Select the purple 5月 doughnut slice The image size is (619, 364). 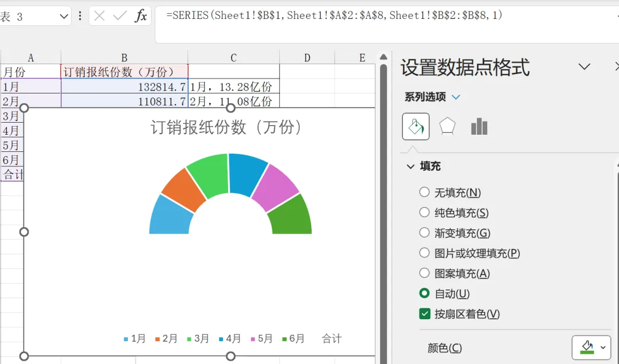[275, 189]
